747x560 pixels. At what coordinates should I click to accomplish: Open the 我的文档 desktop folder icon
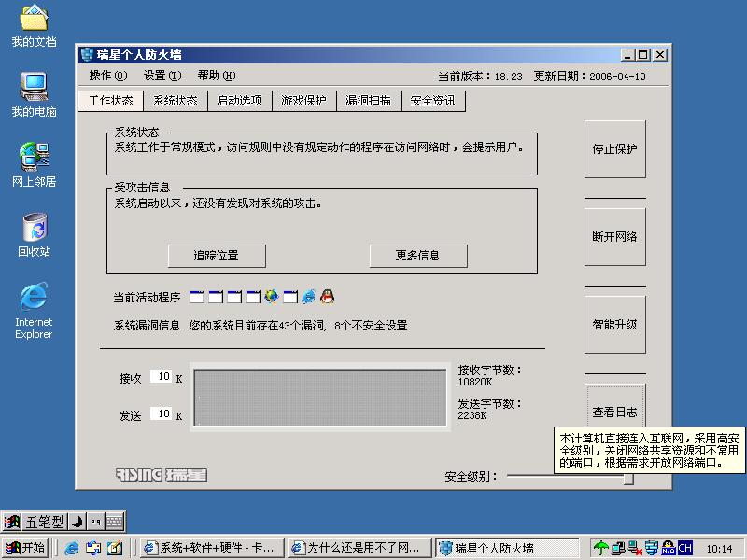[34, 25]
